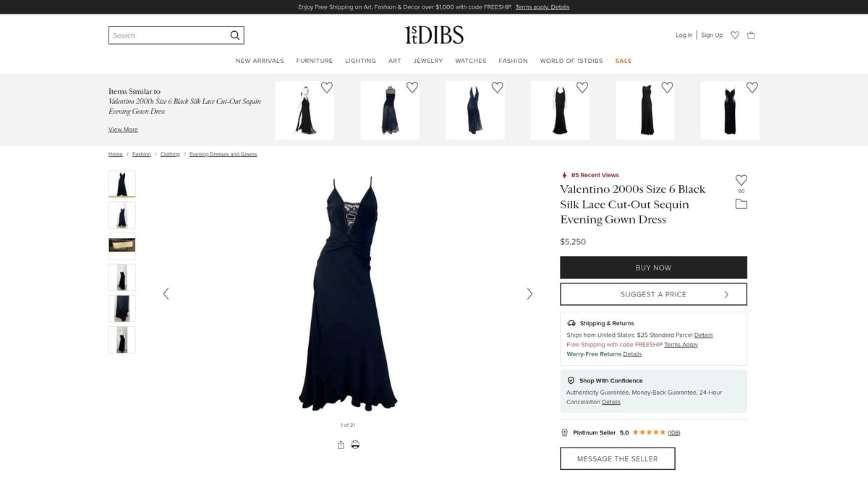Open Watches menu
Screen dimensions: 868x488
click(471, 61)
